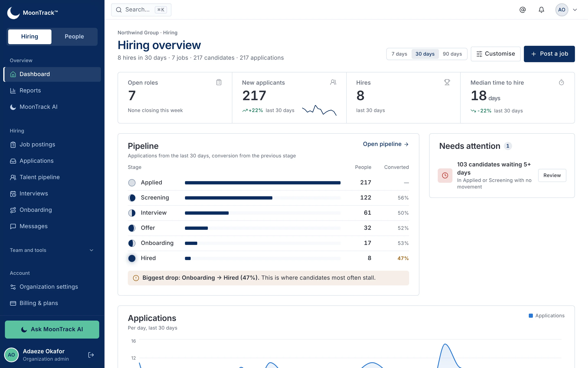
Task: Click the Ask MoonTrack AI button
Action: tap(52, 329)
